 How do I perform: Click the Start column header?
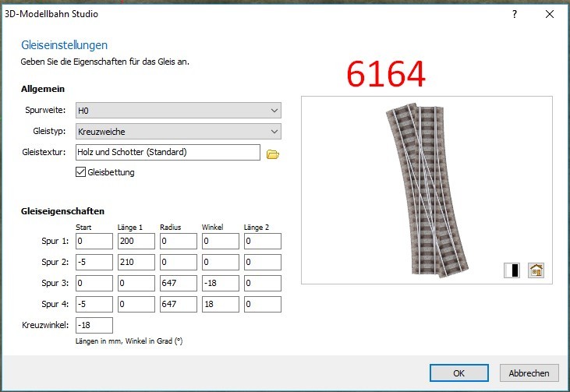[83, 228]
